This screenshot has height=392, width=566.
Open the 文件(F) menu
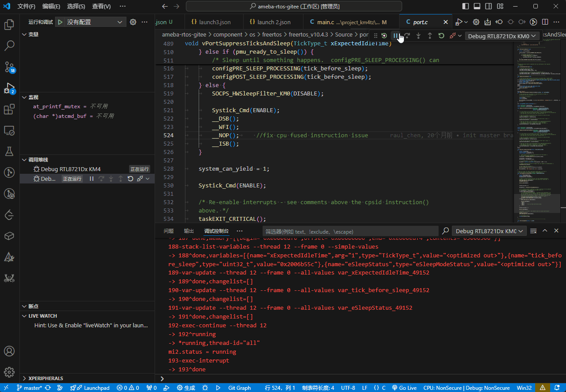pyautogui.click(x=26, y=7)
